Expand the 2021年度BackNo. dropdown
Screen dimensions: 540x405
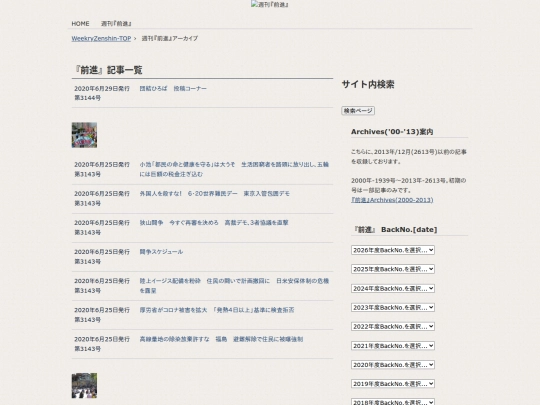[393, 345]
